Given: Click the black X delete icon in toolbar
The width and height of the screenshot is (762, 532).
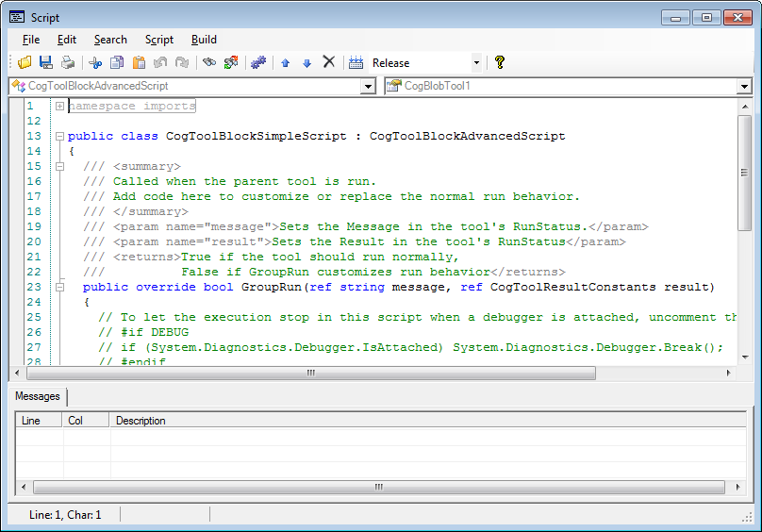Looking at the screenshot, I should (x=328, y=62).
